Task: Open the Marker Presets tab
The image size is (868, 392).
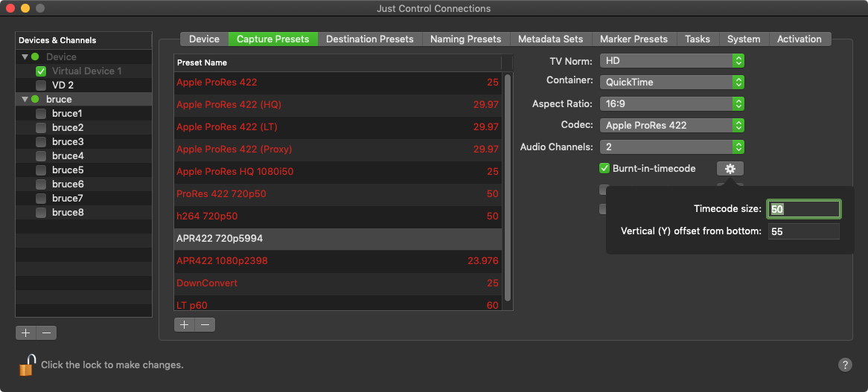Action: 634,39
